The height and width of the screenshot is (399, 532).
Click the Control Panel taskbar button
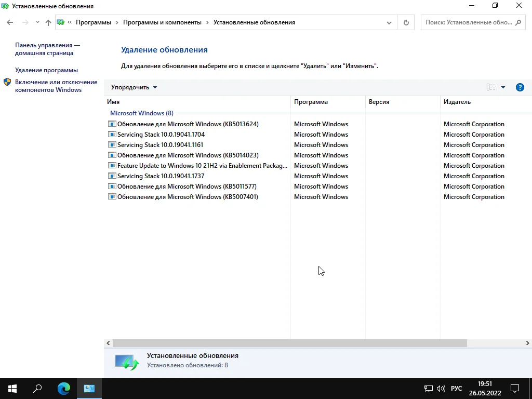[x=89, y=389]
